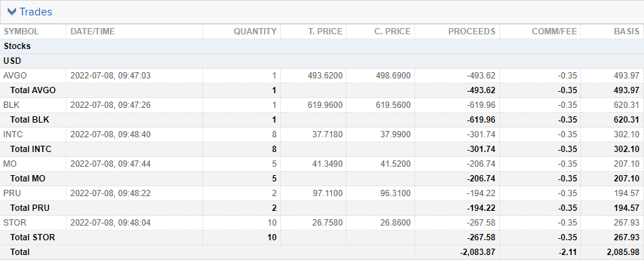Select the T. PRICE column header
The width and height of the screenshot is (644, 262).
(x=325, y=32)
